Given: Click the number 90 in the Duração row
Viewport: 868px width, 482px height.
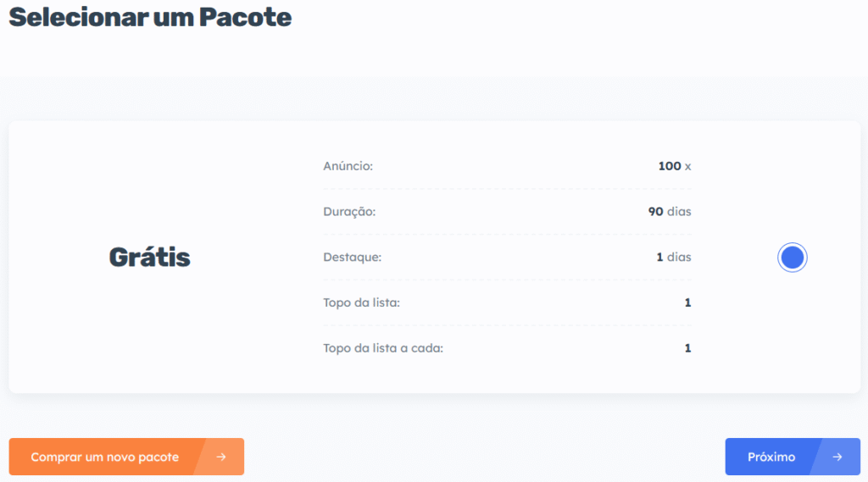Looking at the screenshot, I should (x=655, y=212).
